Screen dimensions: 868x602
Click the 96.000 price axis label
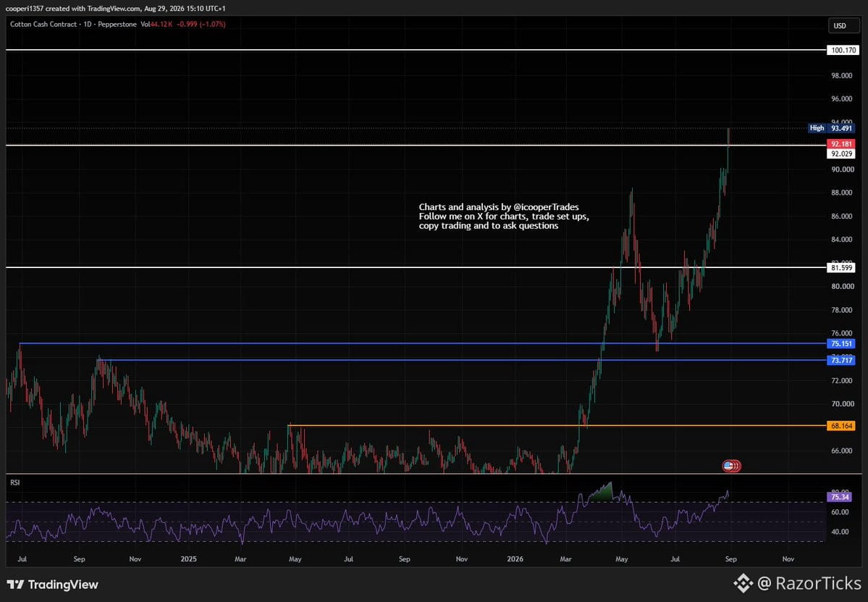pyautogui.click(x=842, y=99)
